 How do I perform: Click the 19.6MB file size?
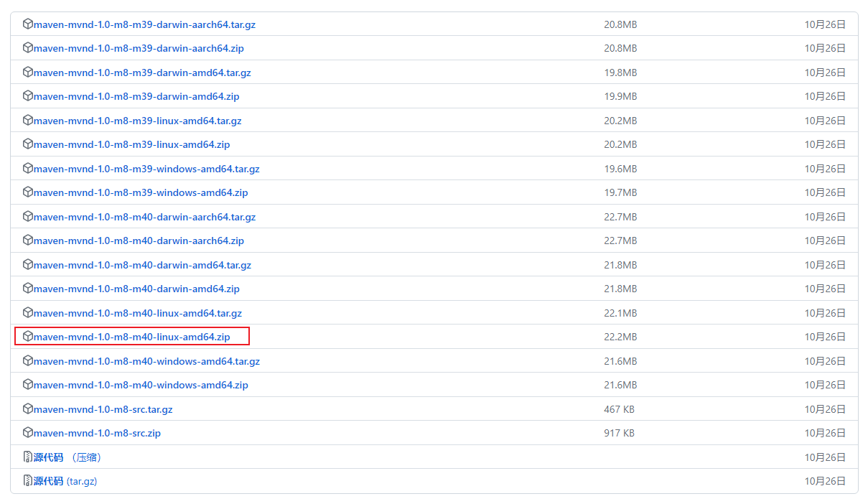(x=620, y=169)
